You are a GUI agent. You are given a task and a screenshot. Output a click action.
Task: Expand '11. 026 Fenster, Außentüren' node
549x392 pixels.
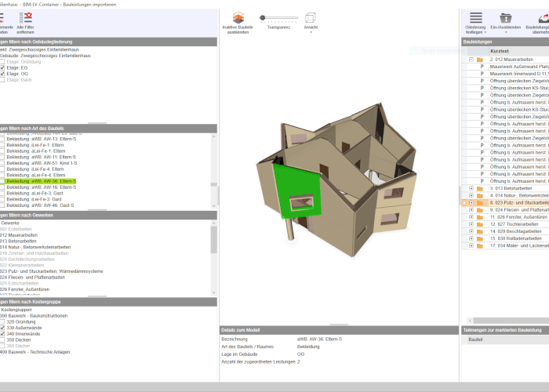point(471,217)
